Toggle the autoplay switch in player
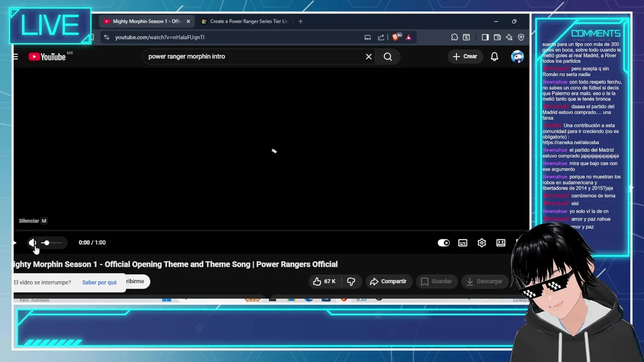This screenshot has height=362, width=644. coord(444,243)
